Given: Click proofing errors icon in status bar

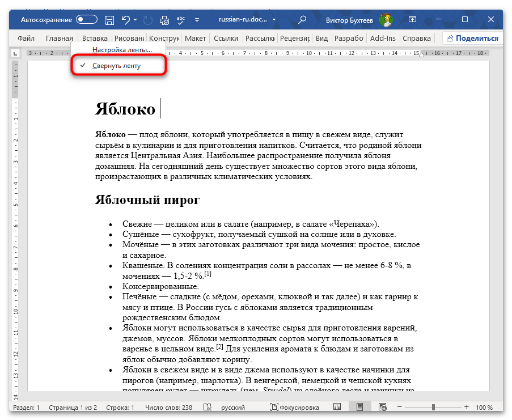Looking at the screenshot, I should pos(208,407).
